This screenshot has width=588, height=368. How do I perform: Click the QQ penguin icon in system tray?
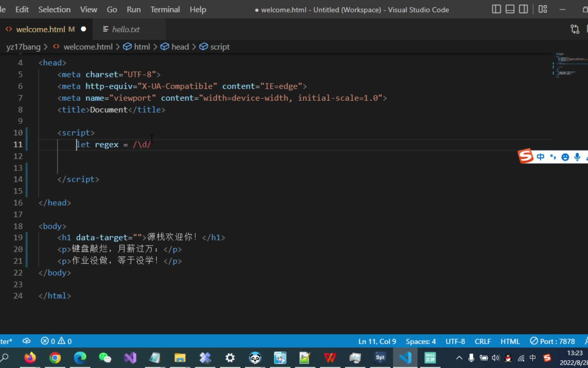(508, 358)
